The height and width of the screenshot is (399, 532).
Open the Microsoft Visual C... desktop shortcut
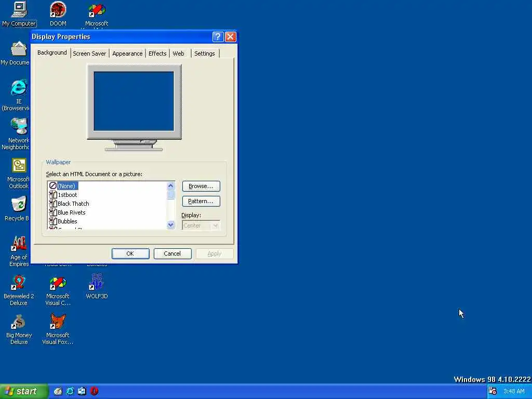click(58, 290)
